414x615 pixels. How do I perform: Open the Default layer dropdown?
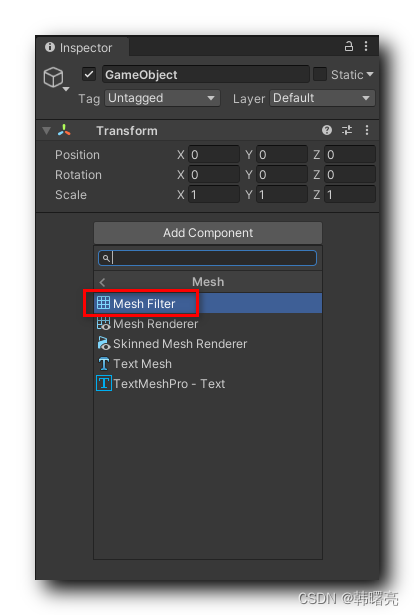click(322, 98)
